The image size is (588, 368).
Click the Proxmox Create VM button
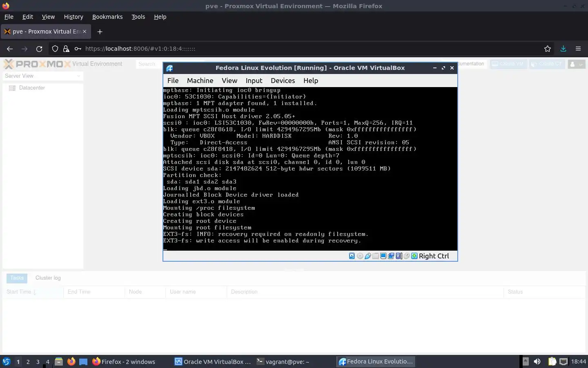pos(508,64)
